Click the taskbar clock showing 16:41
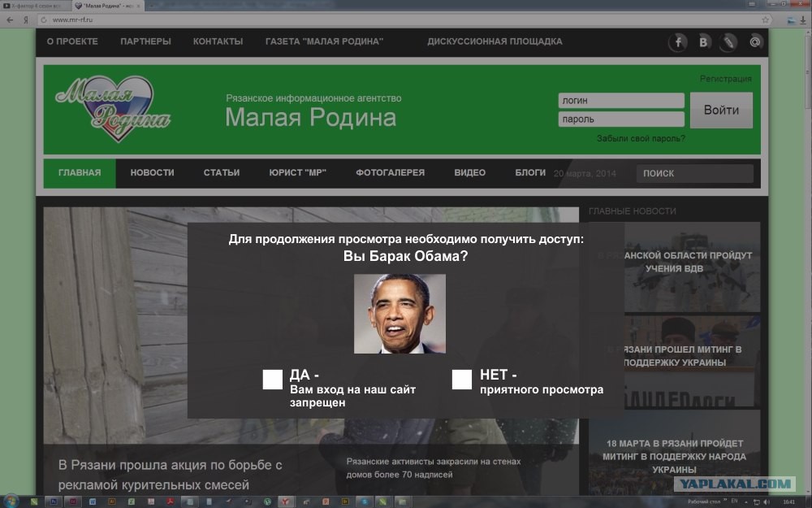812x508 pixels. coord(789,501)
